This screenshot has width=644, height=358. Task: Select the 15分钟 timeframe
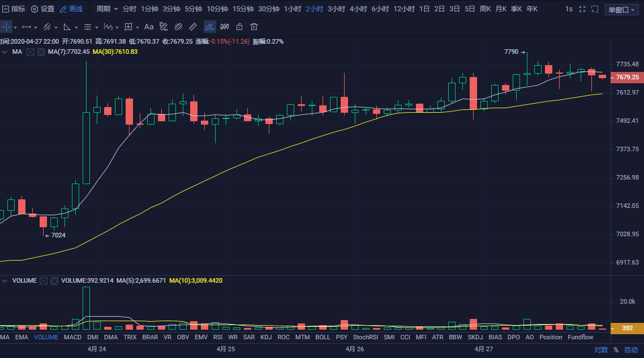pyautogui.click(x=243, y=9)
